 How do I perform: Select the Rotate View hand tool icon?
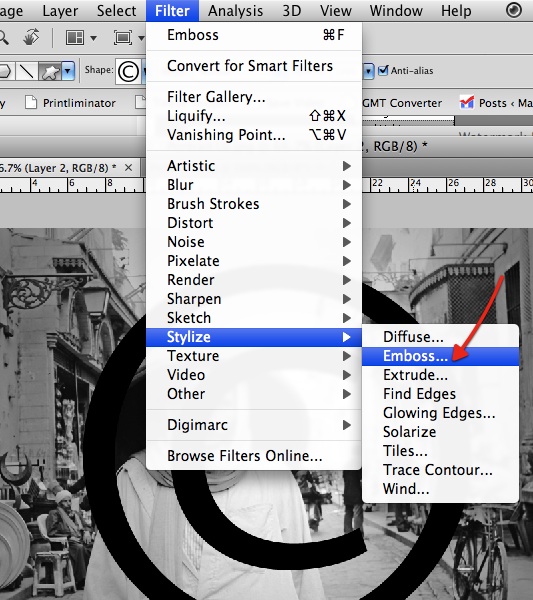point(31,38)
